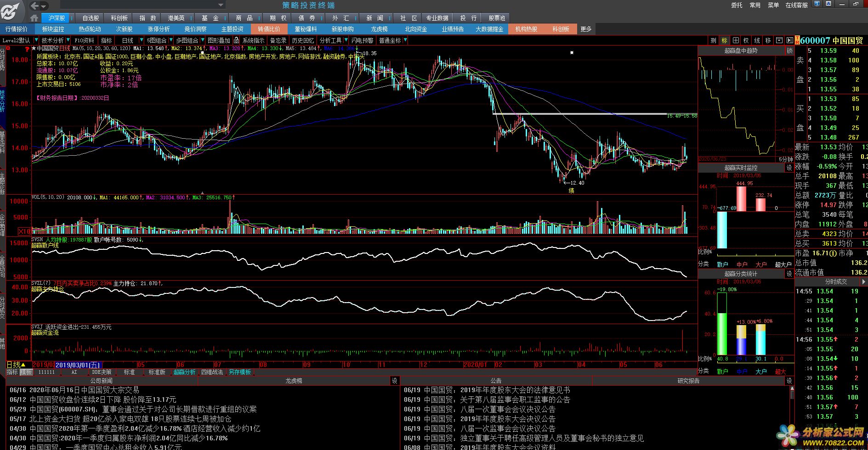Toggle the 指标 mode at bottom bar
868x450 pixels.
[12, 372]
